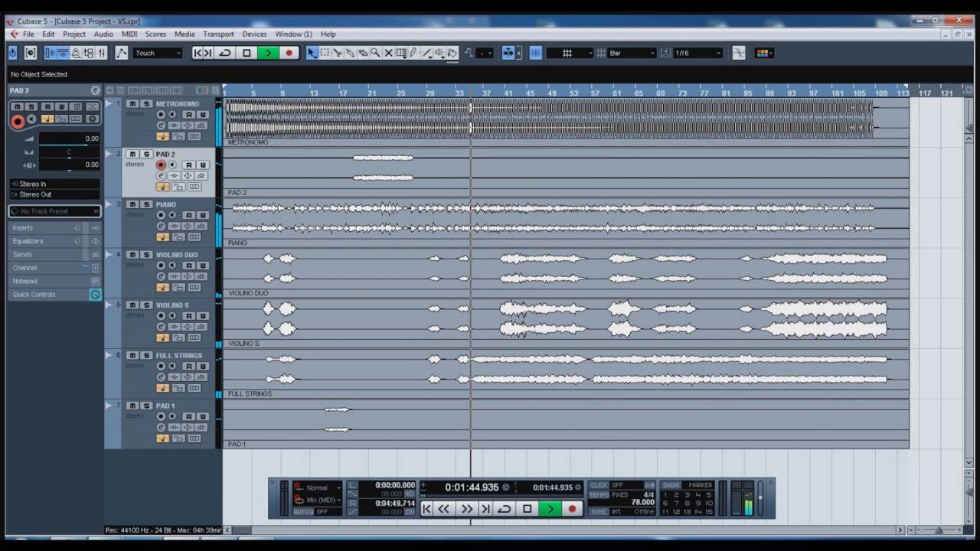This screenshot has height=551, width=980.
Task: Open the automation curve icon before Touch
Action: (x=122, y=53)
